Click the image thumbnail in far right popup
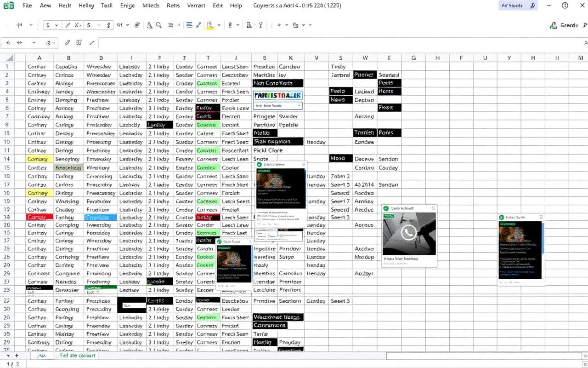 [x=520, y=250]
